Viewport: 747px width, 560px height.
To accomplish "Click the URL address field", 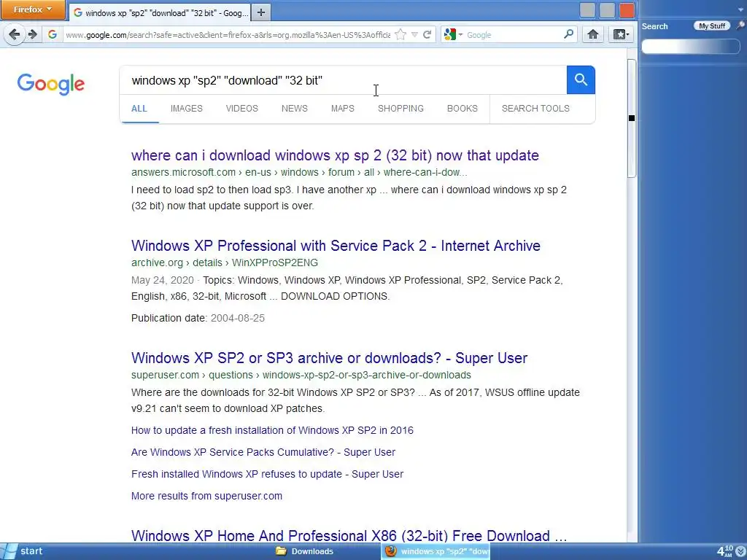I will (228, 35).
